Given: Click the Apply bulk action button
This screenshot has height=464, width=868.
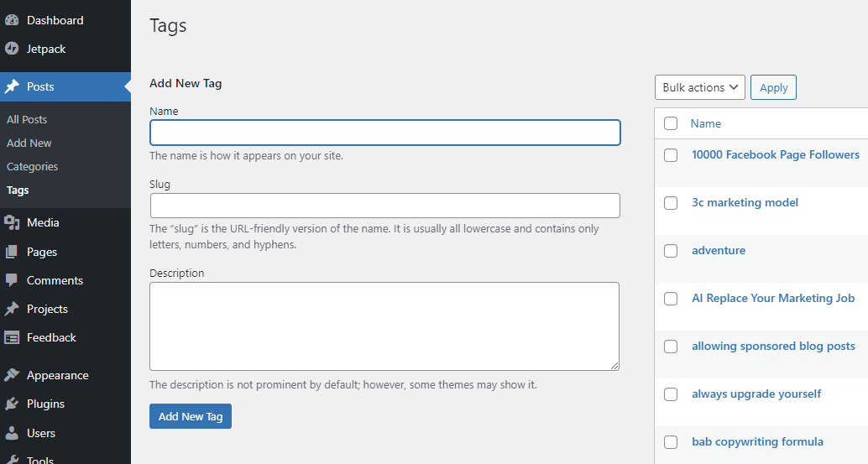Looking at the screenshot, I should (x=773, y=87).
